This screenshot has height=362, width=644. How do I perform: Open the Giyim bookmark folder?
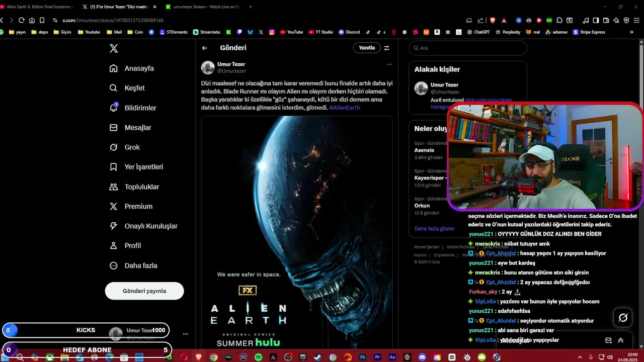62,32
